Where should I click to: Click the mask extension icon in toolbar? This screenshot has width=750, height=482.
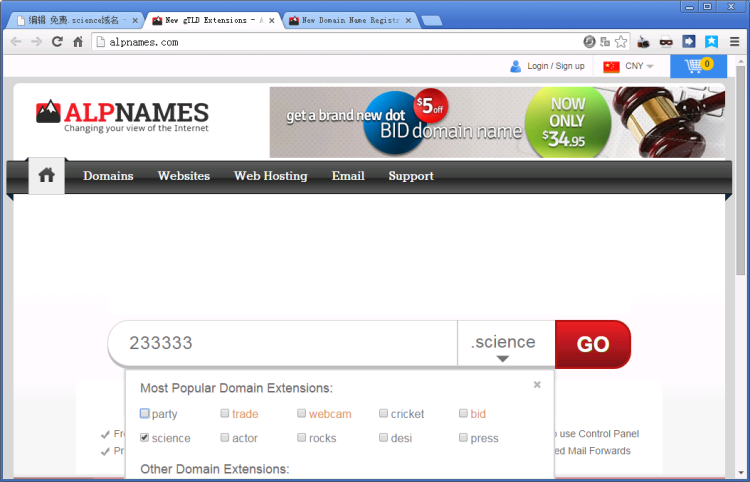(666, 42)
